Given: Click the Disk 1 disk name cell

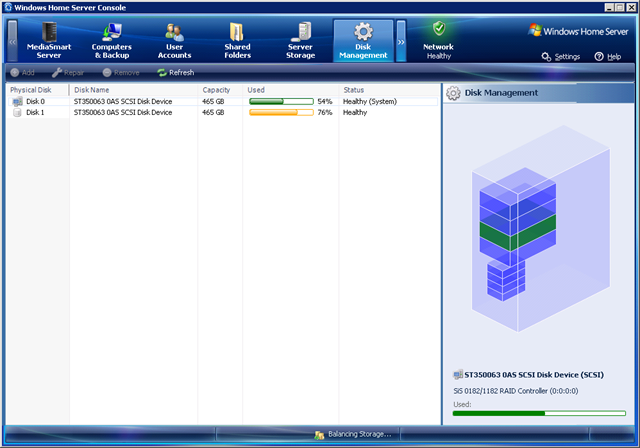Looking at the screenshot, I should click(123, 112).
